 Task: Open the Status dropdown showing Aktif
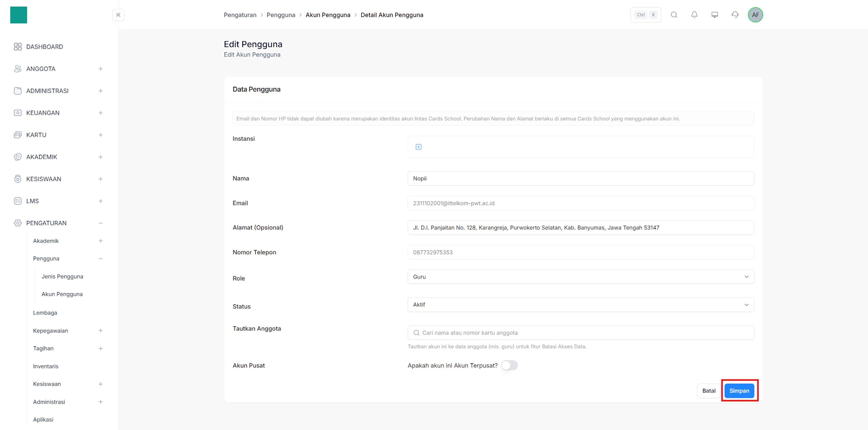[x=580, y=305]
